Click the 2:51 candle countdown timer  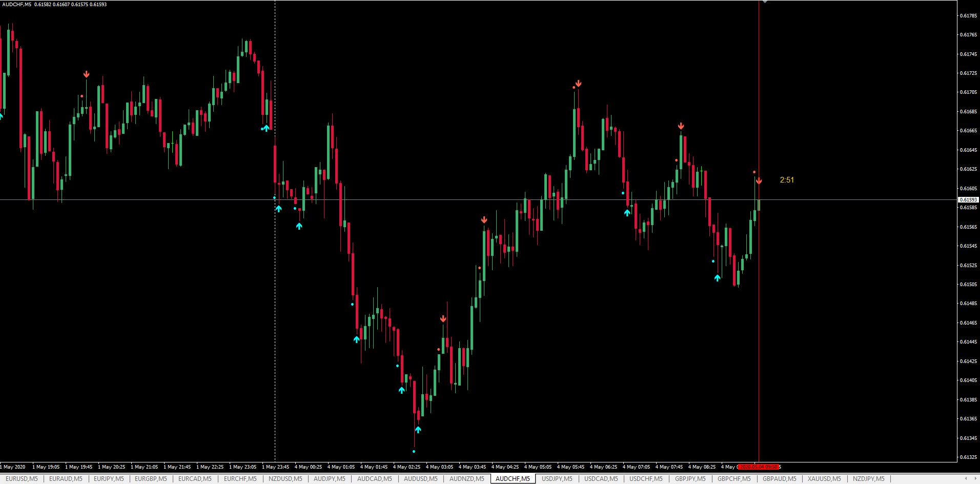coord(787,180)
